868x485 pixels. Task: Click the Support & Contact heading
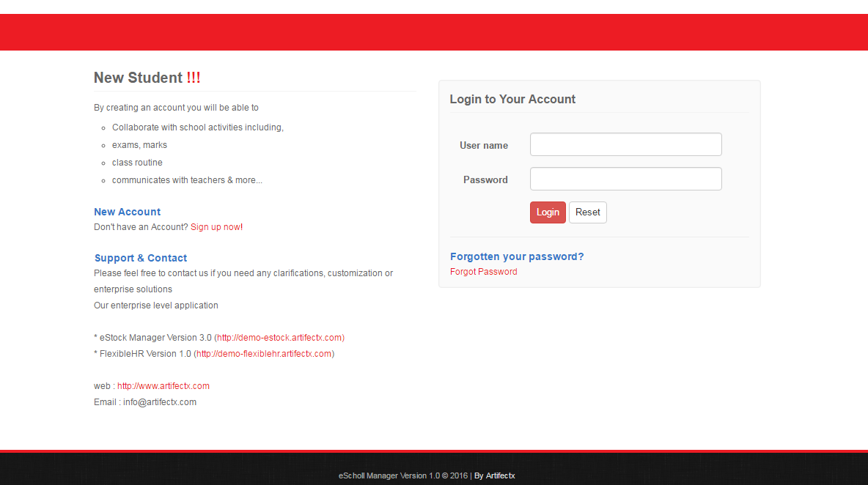click(x=141, y=258)
